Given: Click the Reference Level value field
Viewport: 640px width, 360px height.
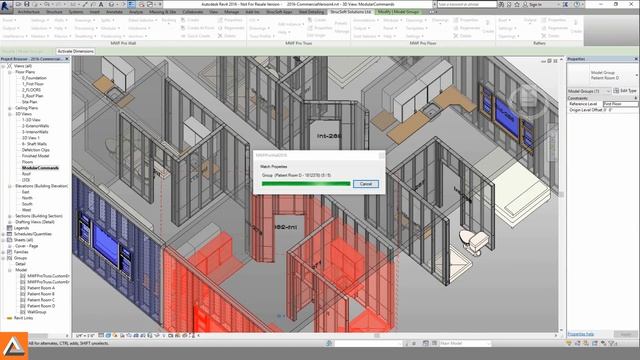Looking at the screenshot, I should pyautogui.click(x=620, y=104).
